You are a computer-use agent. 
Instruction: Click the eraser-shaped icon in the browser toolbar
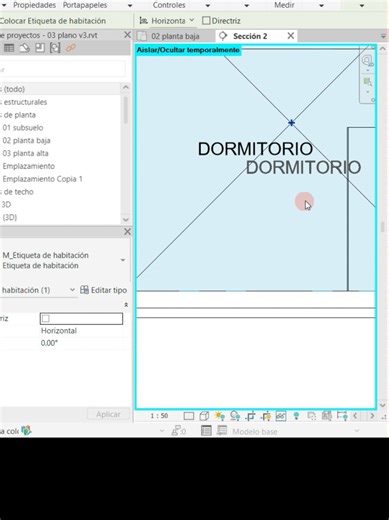pos(24,48)
